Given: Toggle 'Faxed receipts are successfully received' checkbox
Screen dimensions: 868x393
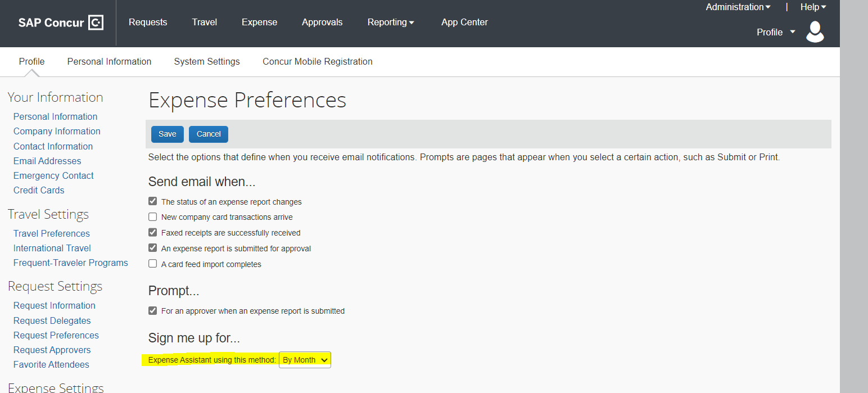Looking at the screenshot, I should (152, 232).
